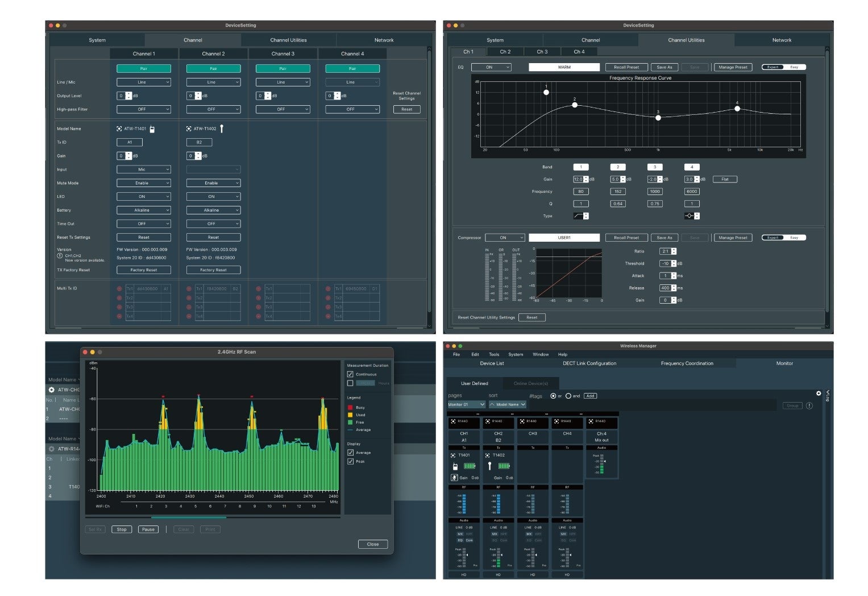The width and height of the screenshot is (868, 596).
Task: Open the DECT Link Configuration tab
Action: click(x=589, y=363)
